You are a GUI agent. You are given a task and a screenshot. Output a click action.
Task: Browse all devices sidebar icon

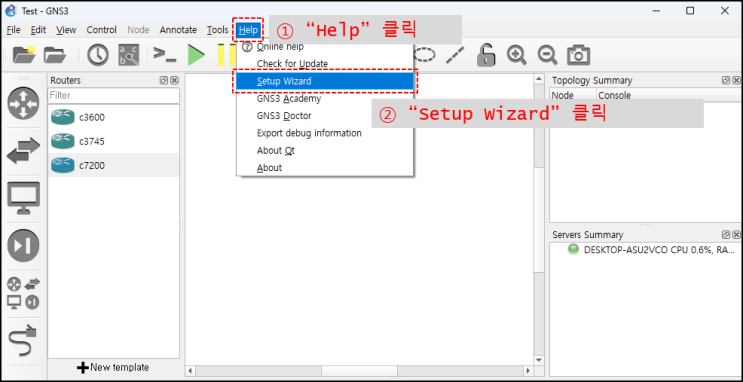tap(23, 293)
